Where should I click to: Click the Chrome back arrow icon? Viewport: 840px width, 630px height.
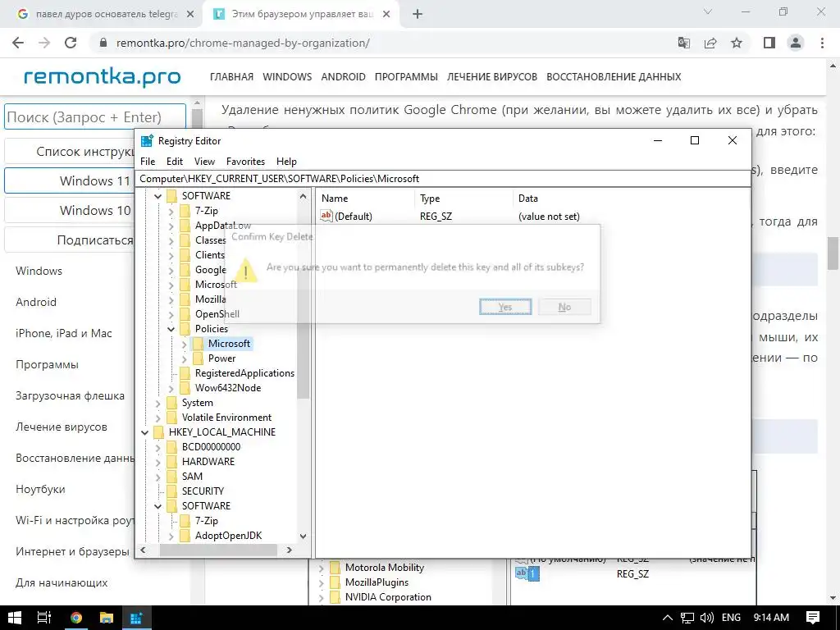(x=18, y=43)
